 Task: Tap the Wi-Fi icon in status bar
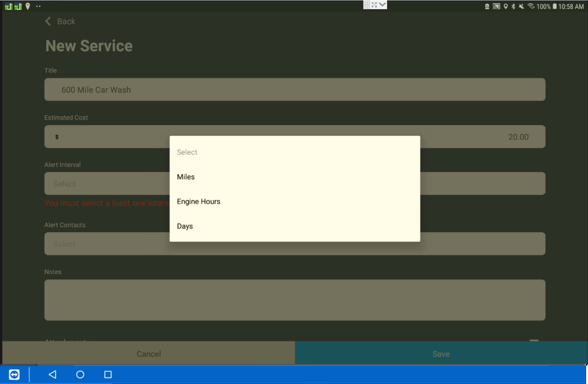531,6
